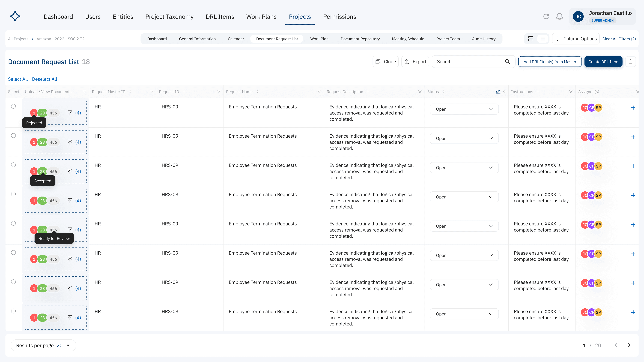Expand Status dropdown in fourth row

[464, 197]
